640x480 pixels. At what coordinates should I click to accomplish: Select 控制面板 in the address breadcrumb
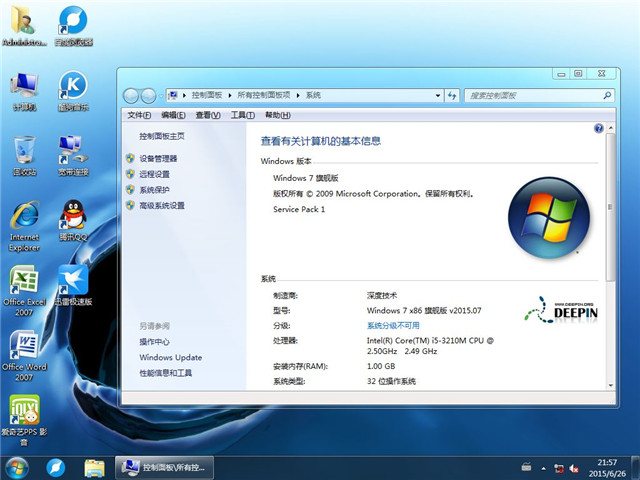tap(207, 95)
